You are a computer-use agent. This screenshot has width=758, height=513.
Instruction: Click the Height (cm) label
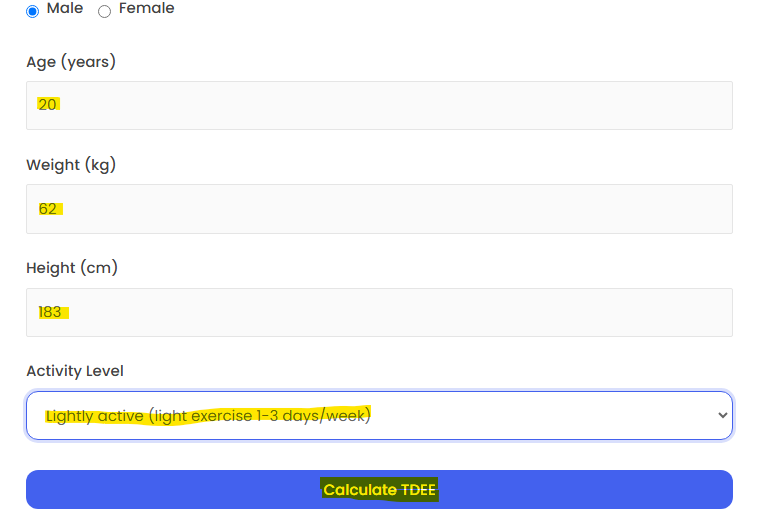pos(72,268)
